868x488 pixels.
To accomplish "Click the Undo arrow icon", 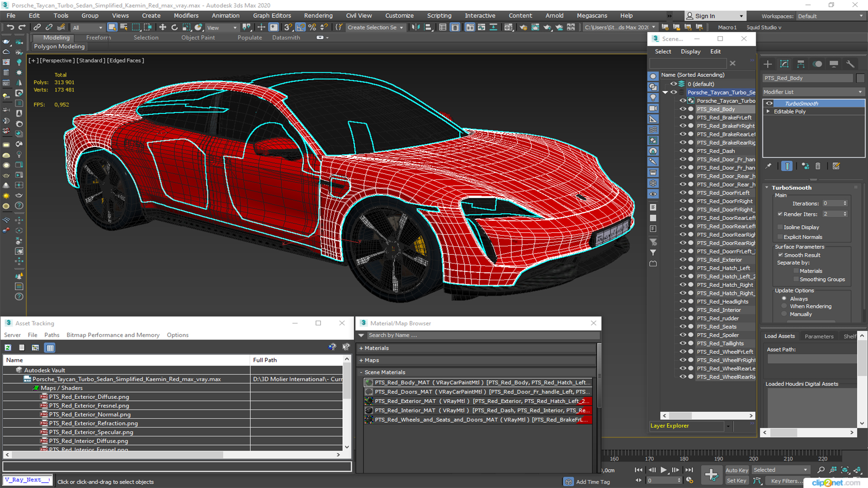I will pos(10,27).
